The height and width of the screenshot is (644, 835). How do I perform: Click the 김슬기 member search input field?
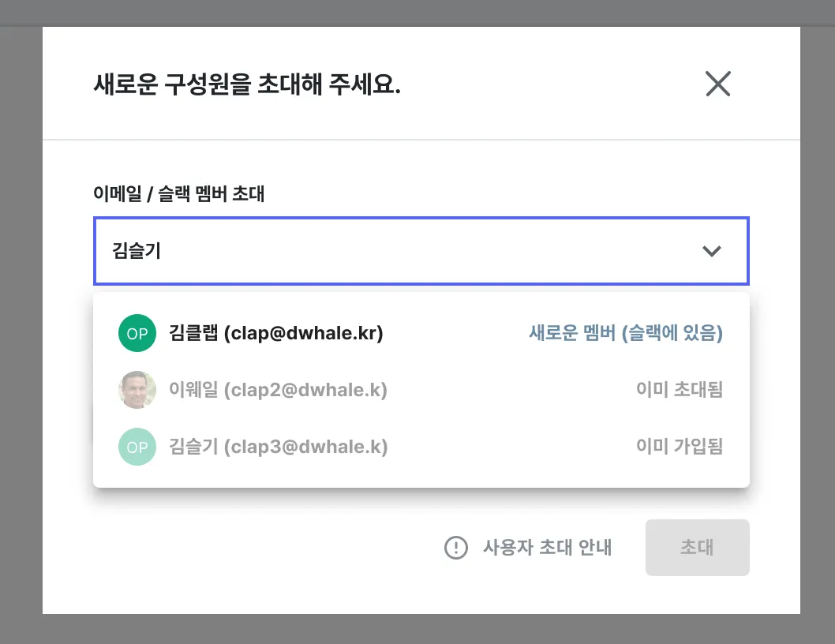click(395, 252)
